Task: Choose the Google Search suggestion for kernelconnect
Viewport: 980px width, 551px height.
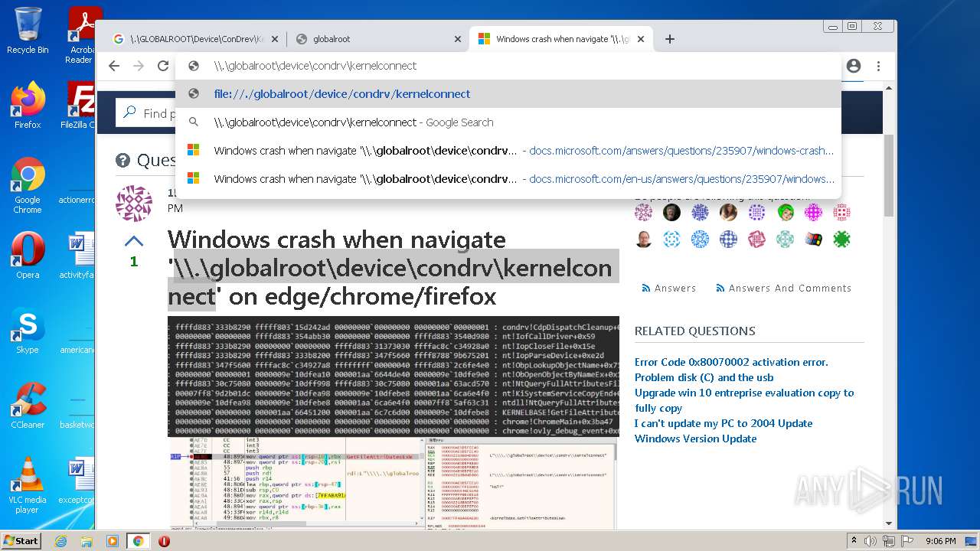Action: [508, 122]
